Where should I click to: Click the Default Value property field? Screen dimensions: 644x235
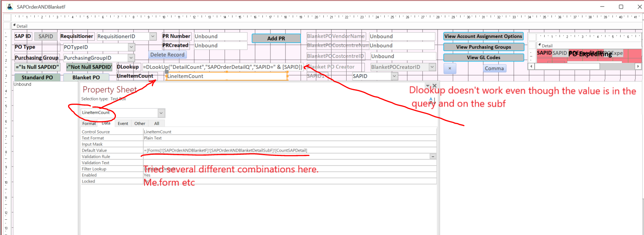(289, 150)
